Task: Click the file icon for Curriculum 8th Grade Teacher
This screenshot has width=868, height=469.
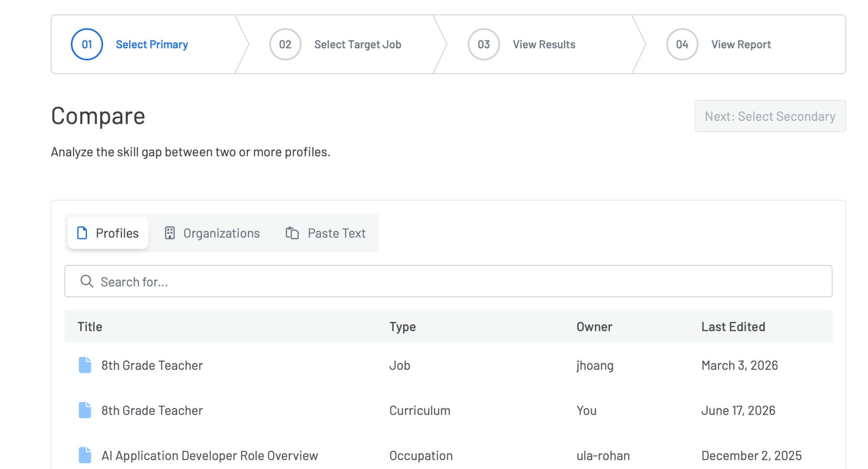Action: [85, 410]
